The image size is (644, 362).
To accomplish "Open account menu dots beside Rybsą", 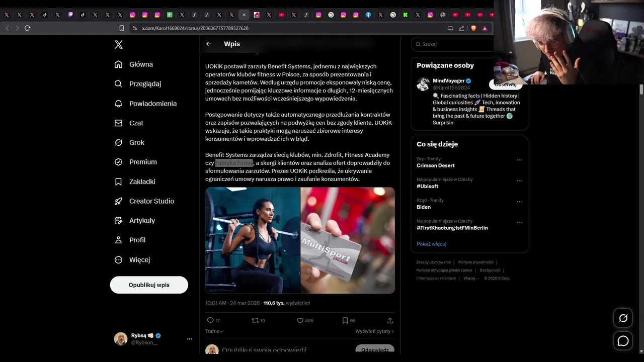I will coord(190,339).
